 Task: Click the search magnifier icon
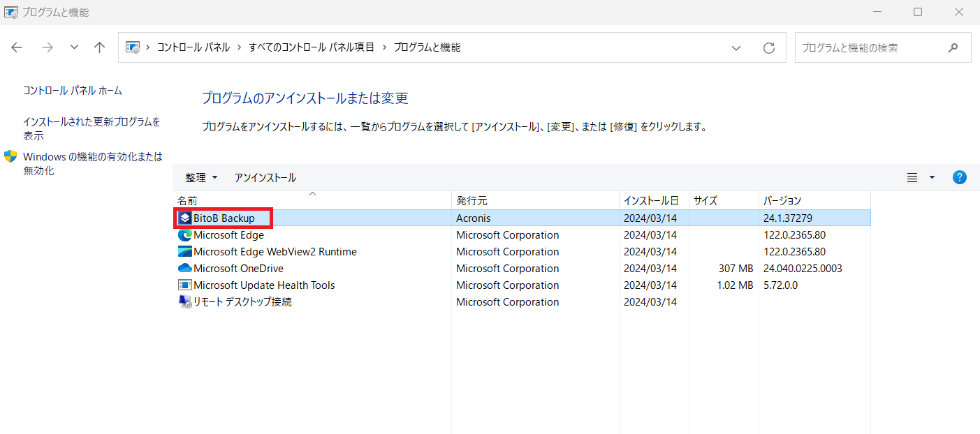[953, 48]
